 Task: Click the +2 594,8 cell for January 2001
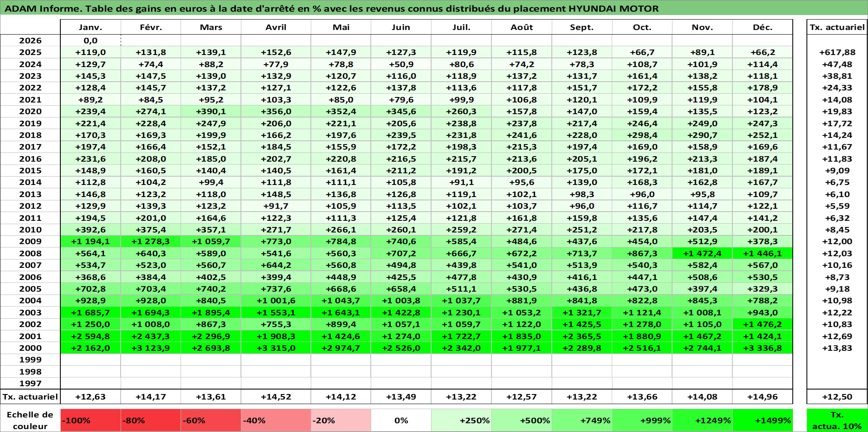coord(90,336)
